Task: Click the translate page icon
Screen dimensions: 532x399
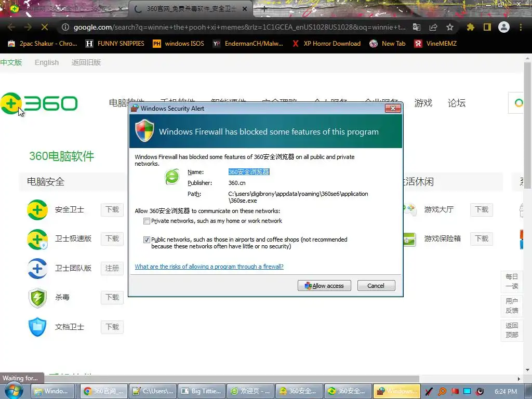Action: [x=417, y=27]
